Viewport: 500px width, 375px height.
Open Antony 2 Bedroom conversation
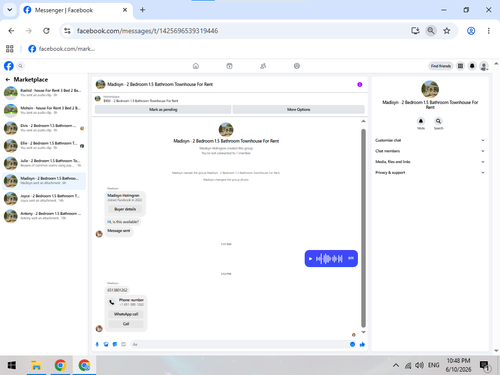pos(44,216)
